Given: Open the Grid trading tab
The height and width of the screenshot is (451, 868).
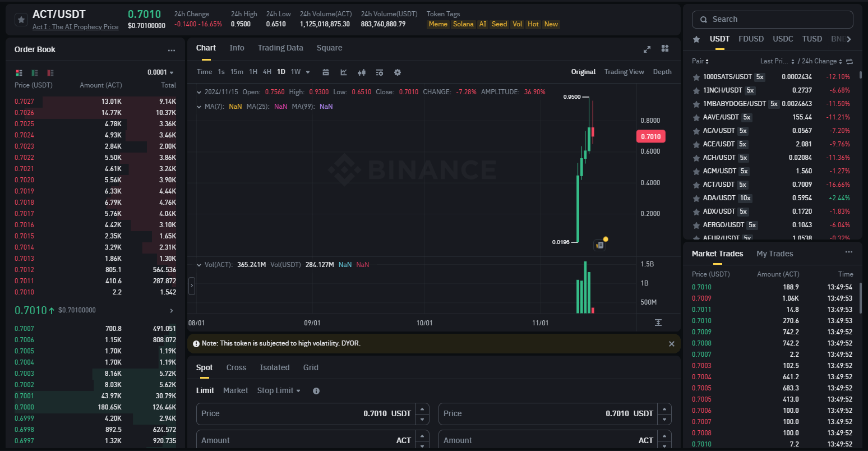Looking at the screenshot, I should [x=311, y=368].
